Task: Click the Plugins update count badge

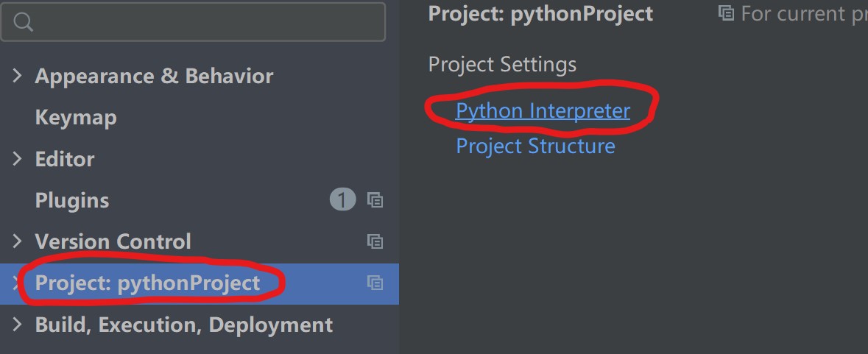Action: tap(342, 199)
